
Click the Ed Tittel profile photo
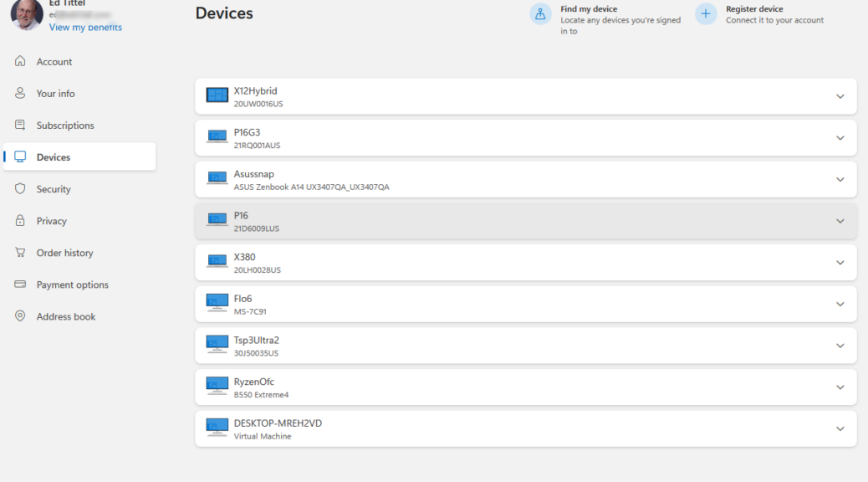(x=27, y=14)
